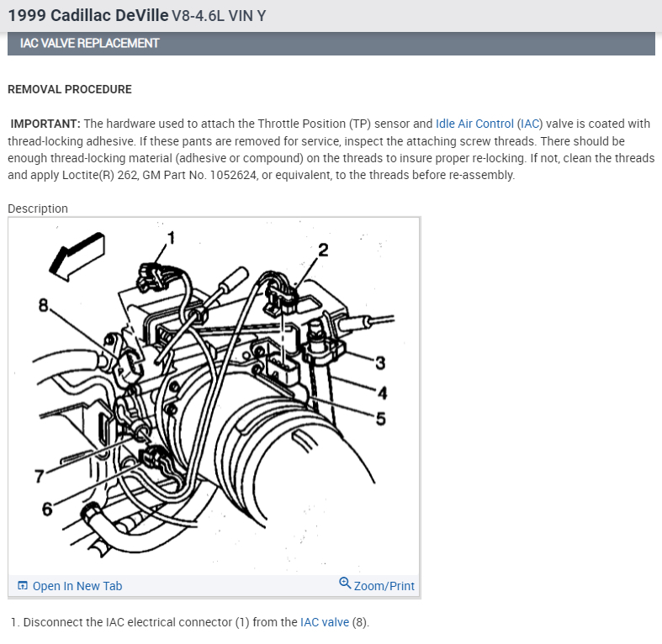Click the Description label above the diagram
Image resolution: width=662 pixels, height=644 pixels.
click(x=38, y=209)
